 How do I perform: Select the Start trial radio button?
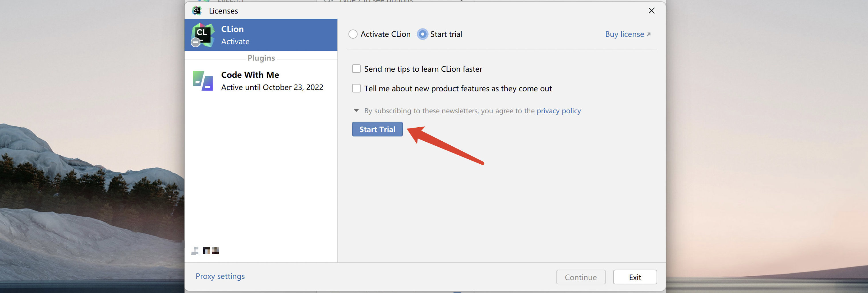tap(422, 34)
